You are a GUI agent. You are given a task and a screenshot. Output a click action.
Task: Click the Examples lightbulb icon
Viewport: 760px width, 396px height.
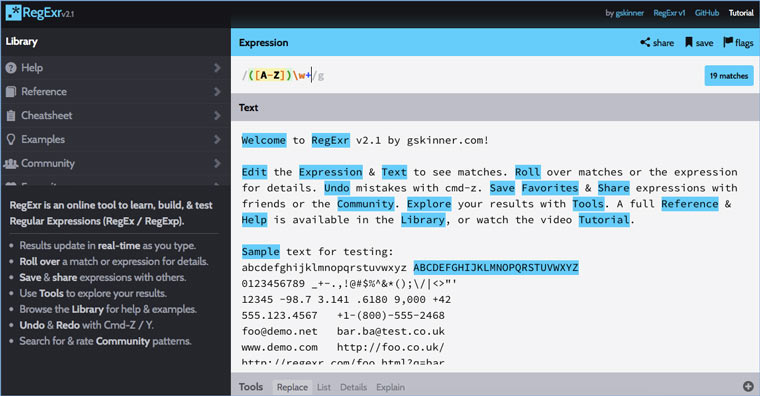(x=11, y=140)
